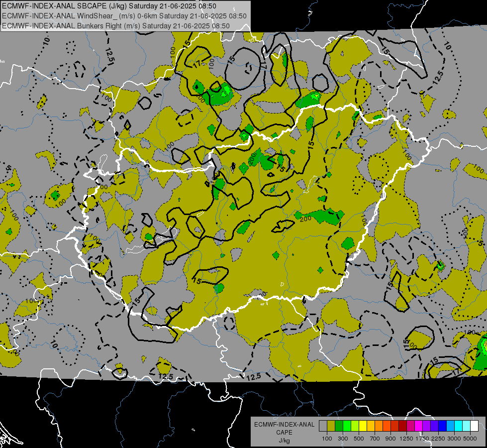Viewport: 487px width, 448px height.
Task: Select the dark red legend swatch
Action: click(402, 426)
